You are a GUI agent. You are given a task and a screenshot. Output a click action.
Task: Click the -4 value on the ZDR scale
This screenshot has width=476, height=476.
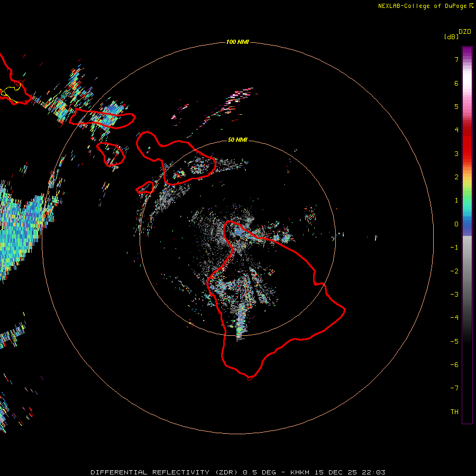pyautogui.click(x=454, y=318)
